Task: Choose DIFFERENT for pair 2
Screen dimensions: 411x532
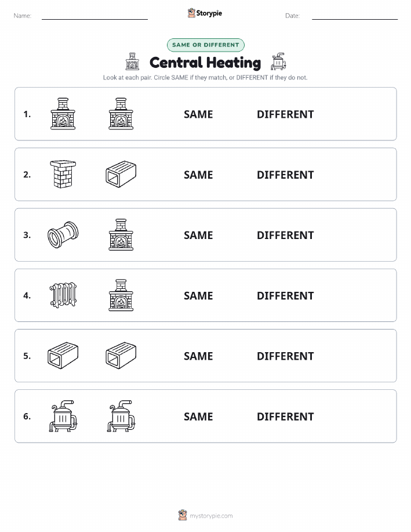Action: click(x=285, y=175)
